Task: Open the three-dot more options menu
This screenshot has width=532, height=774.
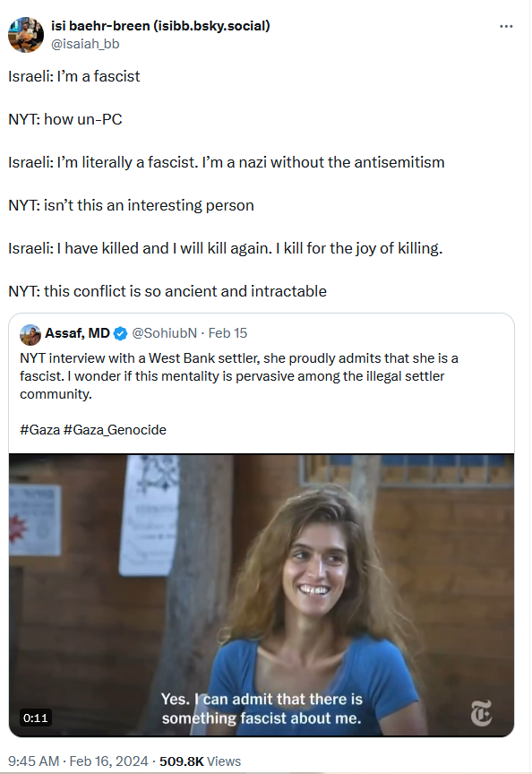Action: 506,26
